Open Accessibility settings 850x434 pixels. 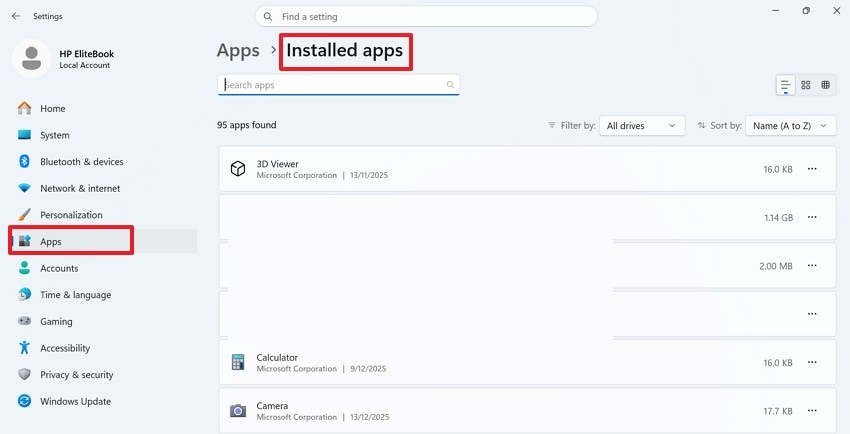103,348
